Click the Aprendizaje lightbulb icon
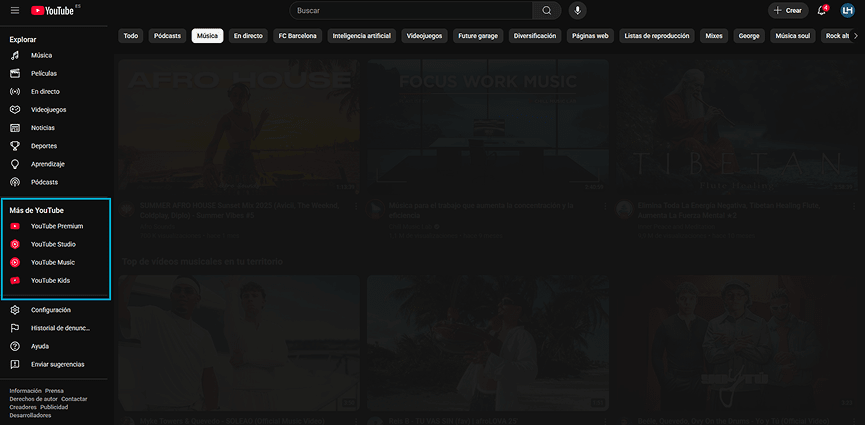This screenshot has width=865, height=425. tap(15, 164)
